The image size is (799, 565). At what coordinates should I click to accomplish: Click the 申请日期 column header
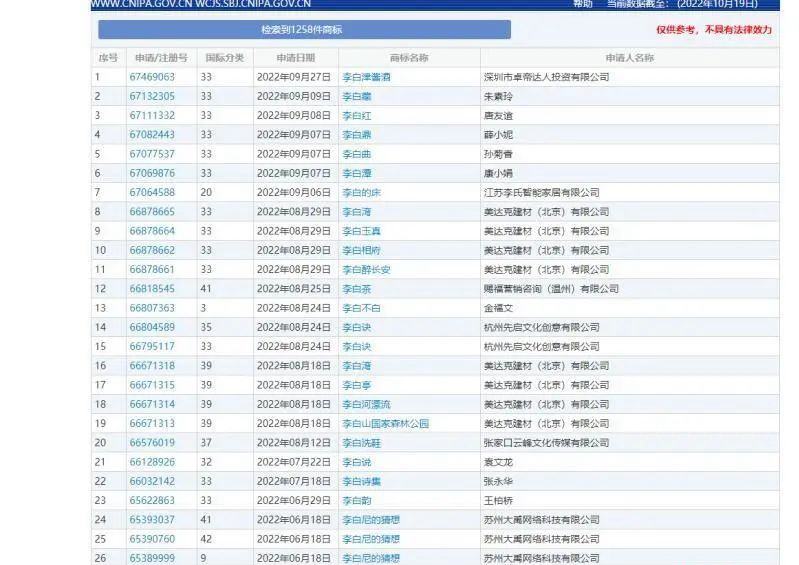pyautogui.click(x=296, y=58)
